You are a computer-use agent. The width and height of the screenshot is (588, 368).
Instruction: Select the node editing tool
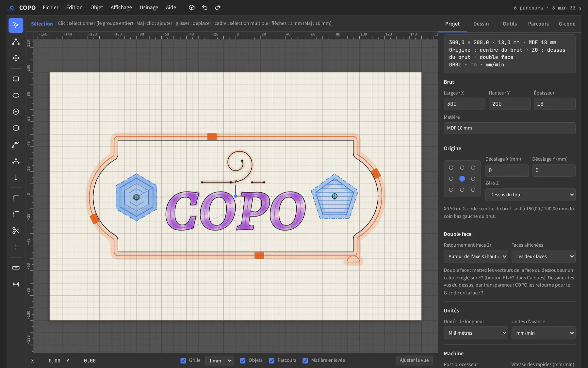(16, 42)
